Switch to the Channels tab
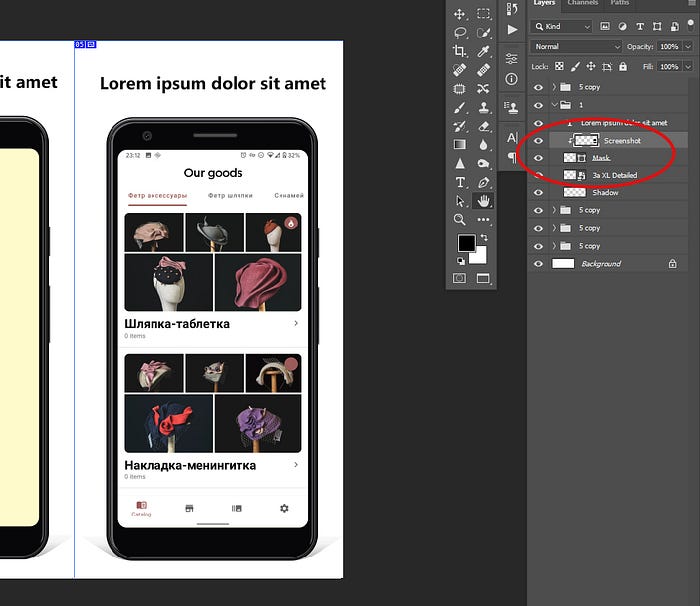This screenshot has height=606, width=700. pyautogui.click(x=583, y=3)
